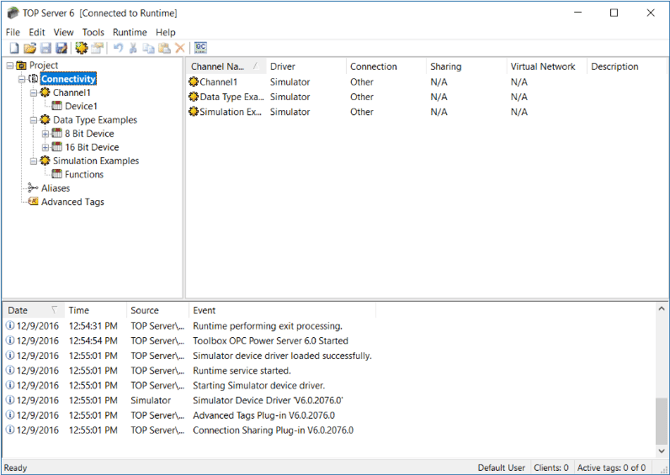Click the event log vertical scrollbar

pos(660,420)
